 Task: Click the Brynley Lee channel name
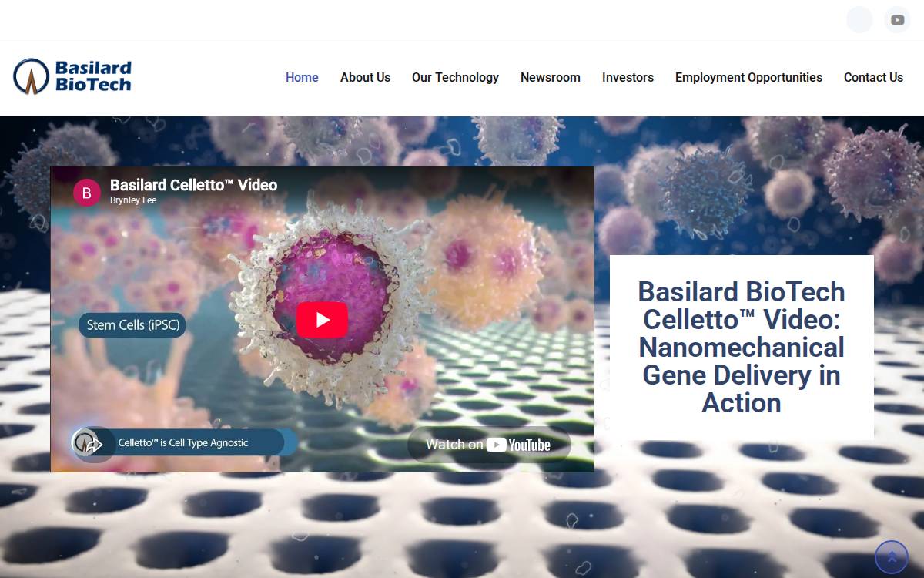(x=133, y=200)
